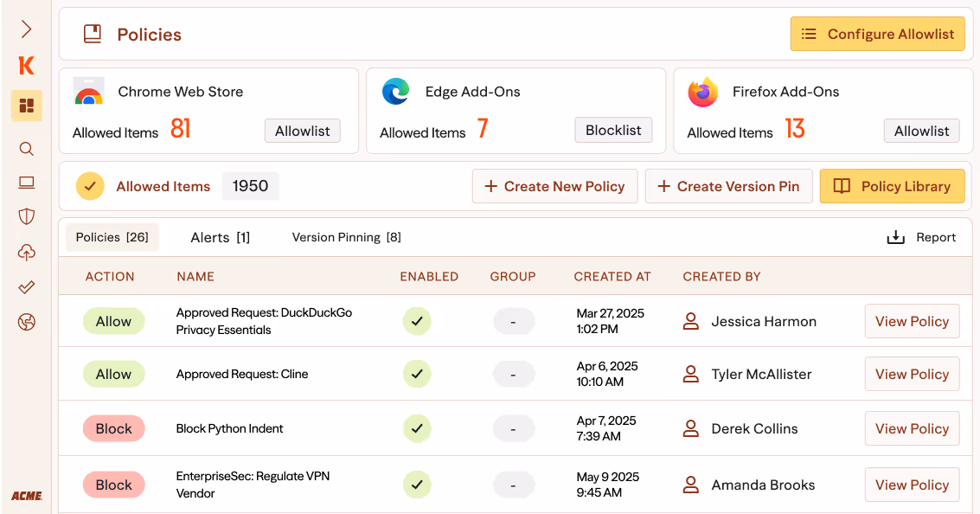This screenshot has height=514, width=980.
Task: Click the Block badge on VPN Vendor row
Action: pyautogui.click(x=114, y=485)
